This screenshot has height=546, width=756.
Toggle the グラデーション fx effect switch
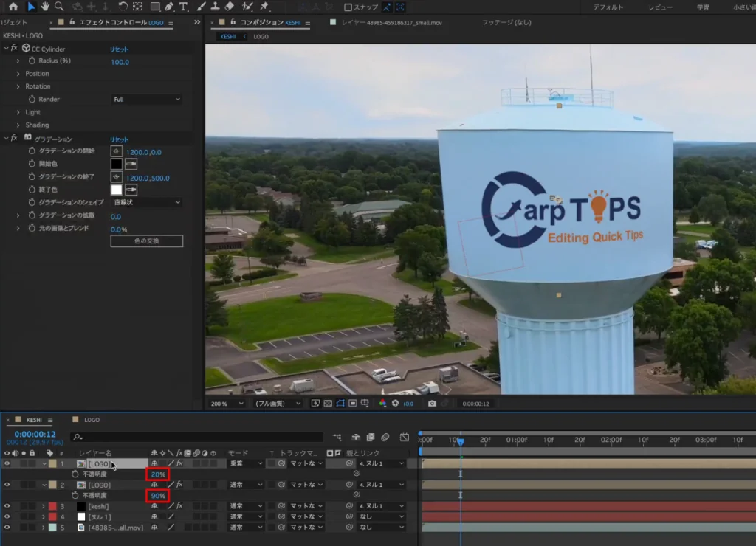[x=14, y=138]
